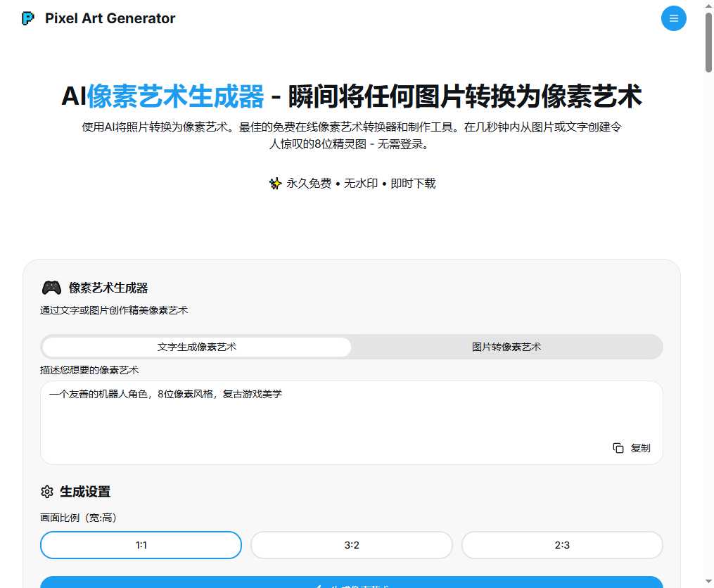Open the hamburger menu in the header
Screen dimensions: 714x588
(x=673, y=18)
